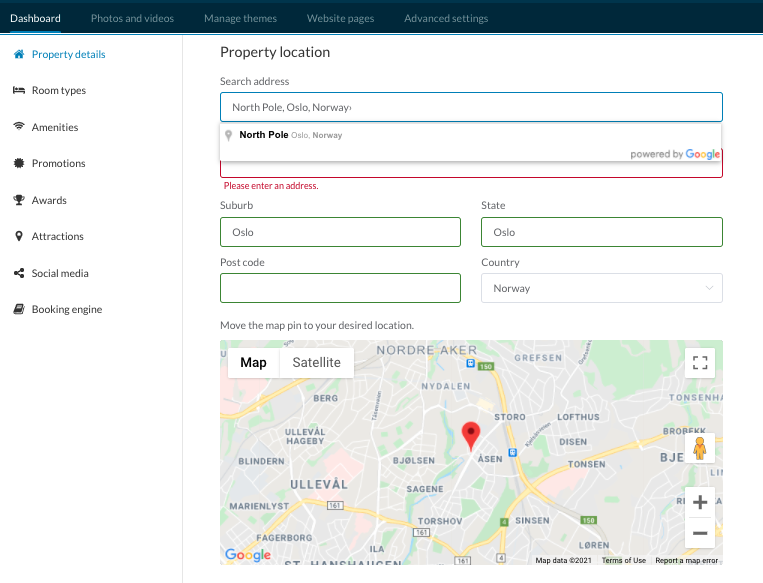Image resolution: width=763 pixels, height=583 pixels.
Task: Click the Amenities wifi icon
Action: tap(18, 127)
